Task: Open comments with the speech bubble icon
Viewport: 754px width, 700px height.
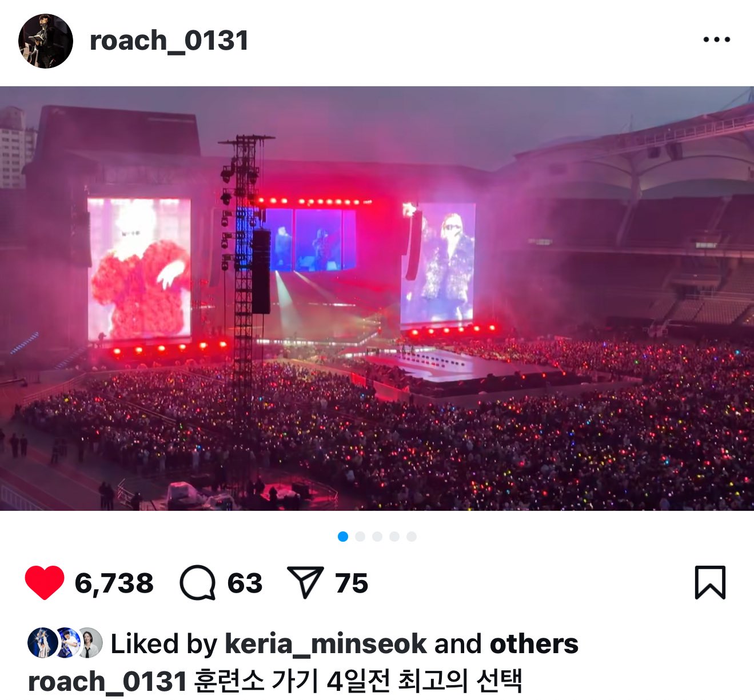Action: [198, 583]
